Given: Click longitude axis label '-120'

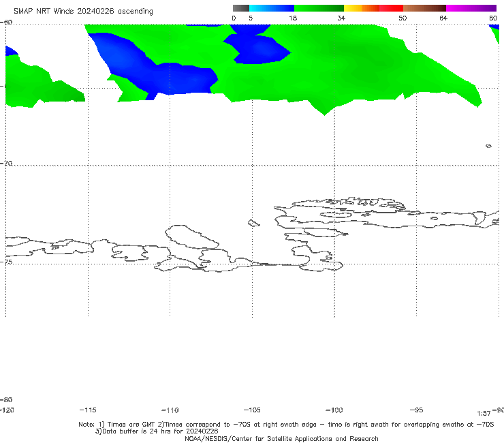Looking at the screenshot, I should click(x=7, y=410).
